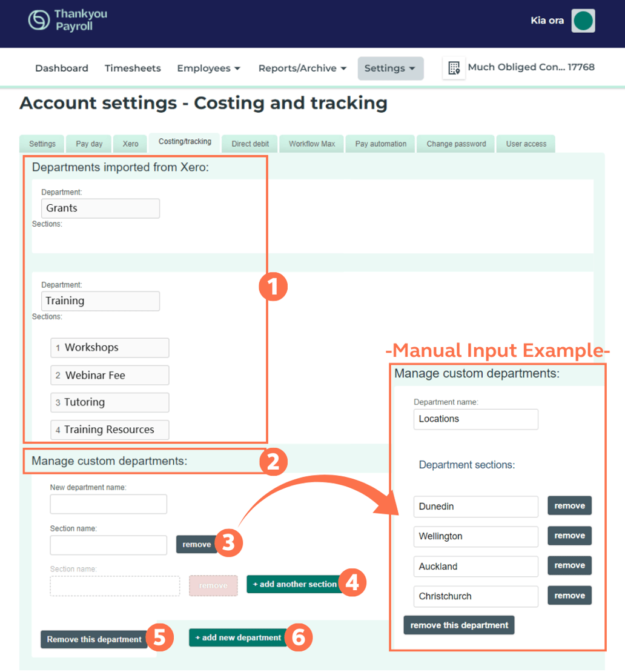Viewport: 625px width, 672px height.
Task: Open the Pay automation tab
Action: (380, 144)
